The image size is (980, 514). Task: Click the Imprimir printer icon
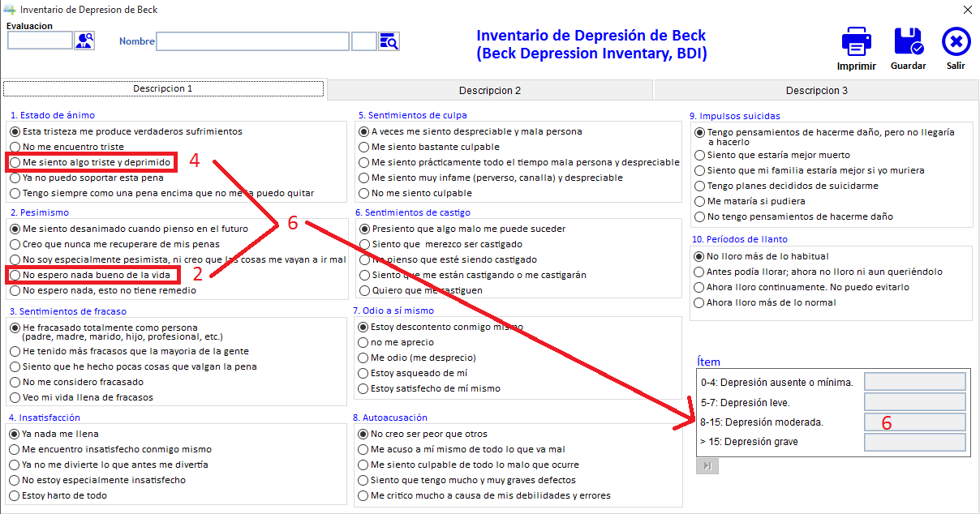(x=856, y=42)
